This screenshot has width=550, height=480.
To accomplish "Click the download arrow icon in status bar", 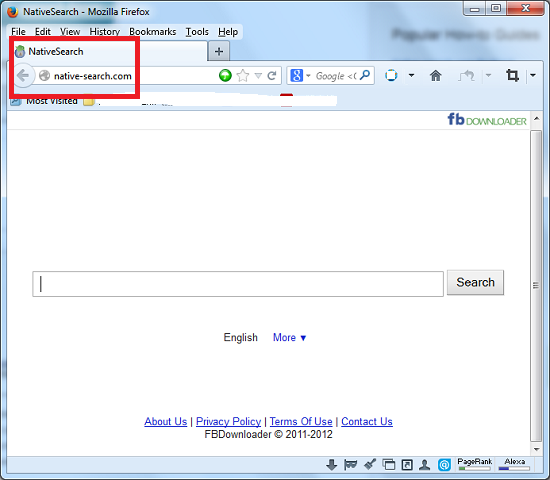I will 331,465.
